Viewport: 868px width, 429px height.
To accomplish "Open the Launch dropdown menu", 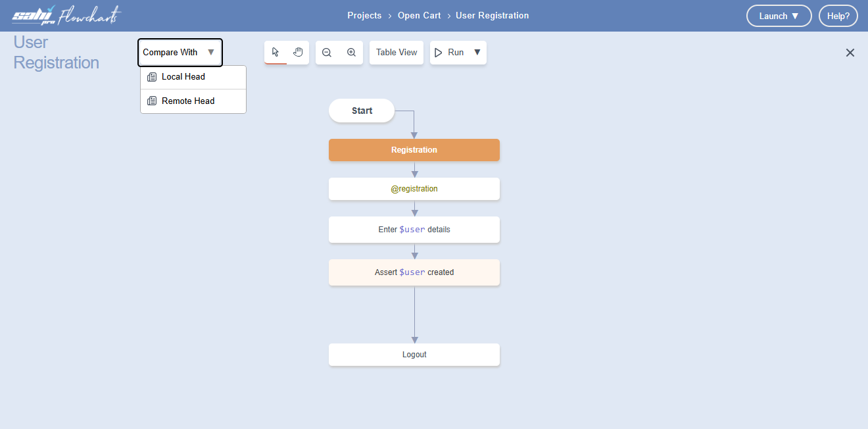I will point(779,16).
